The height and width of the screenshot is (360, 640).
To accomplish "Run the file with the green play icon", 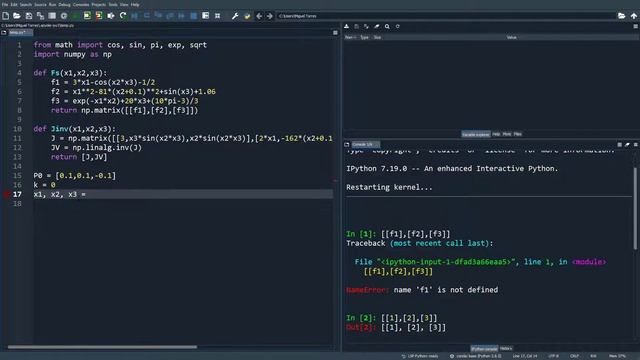I will (76, 16).
